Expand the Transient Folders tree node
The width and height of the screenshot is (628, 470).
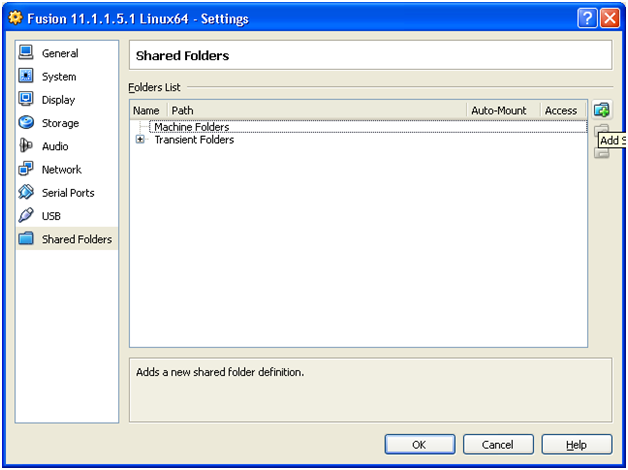click(140, 140)
